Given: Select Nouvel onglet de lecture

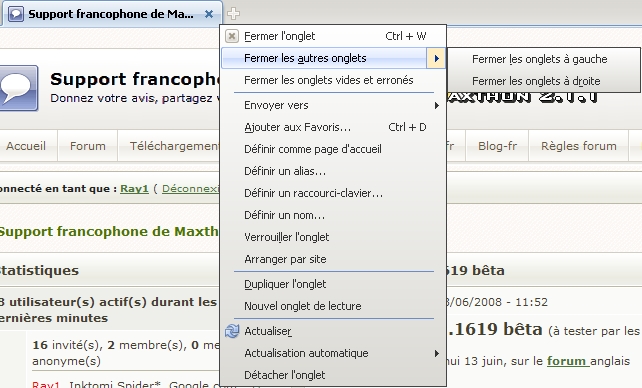Looking at the screenshot, I should (333, 306).
